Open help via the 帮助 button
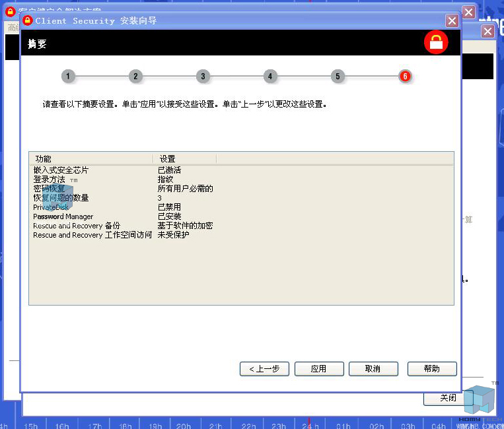Viewport: 504px width, 429px height. coord(432,369)
